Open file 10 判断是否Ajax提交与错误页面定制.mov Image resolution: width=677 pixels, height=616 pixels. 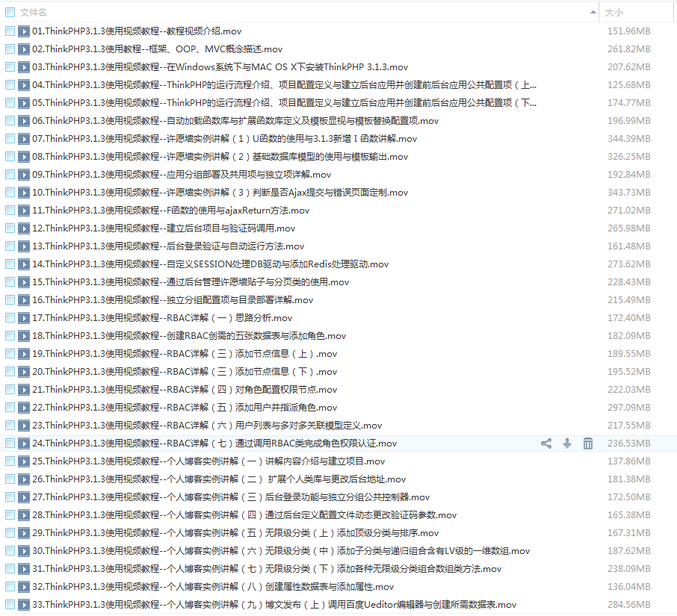[220, 193]
